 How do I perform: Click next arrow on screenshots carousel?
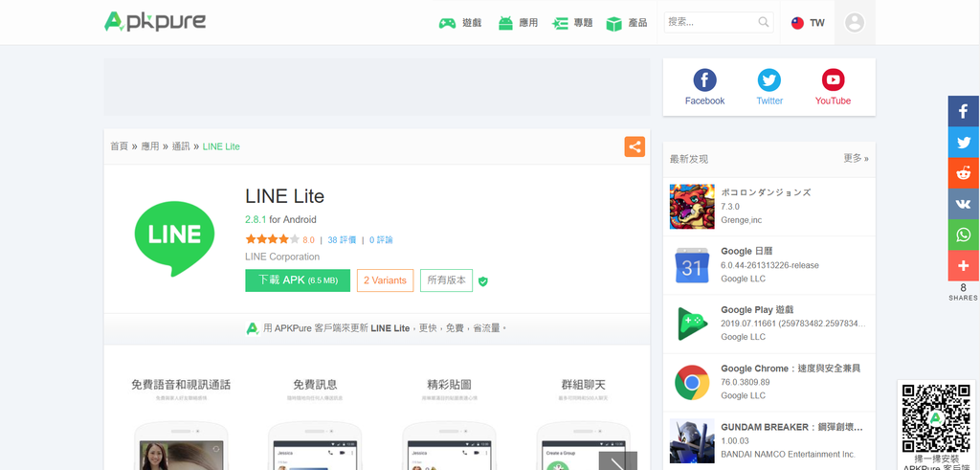pos(617,460)
